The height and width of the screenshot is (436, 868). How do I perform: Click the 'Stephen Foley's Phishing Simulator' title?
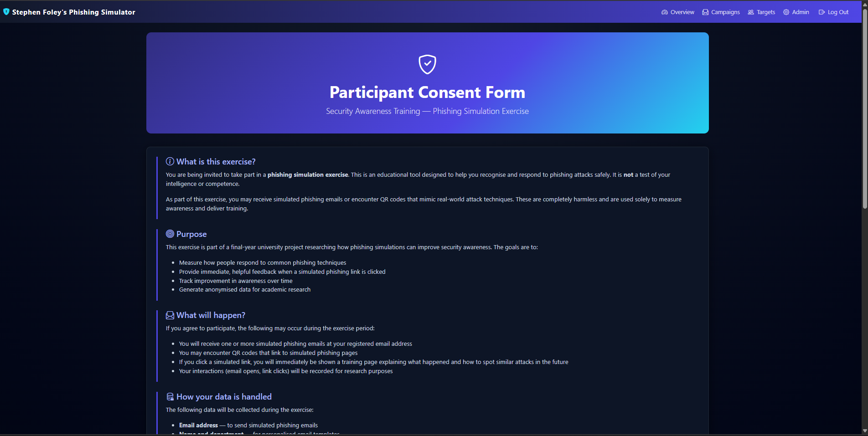73,12
